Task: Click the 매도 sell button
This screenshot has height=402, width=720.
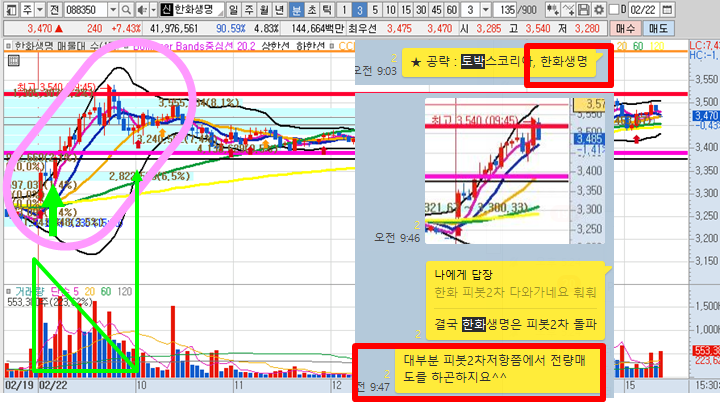Action: tap(658, 29)
